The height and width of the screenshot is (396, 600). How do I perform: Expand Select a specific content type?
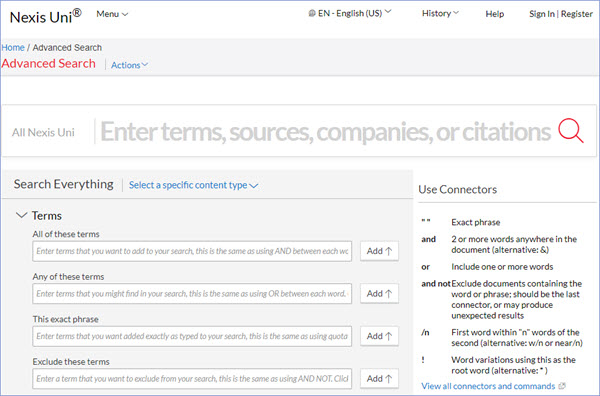click(x=193, y=185)
